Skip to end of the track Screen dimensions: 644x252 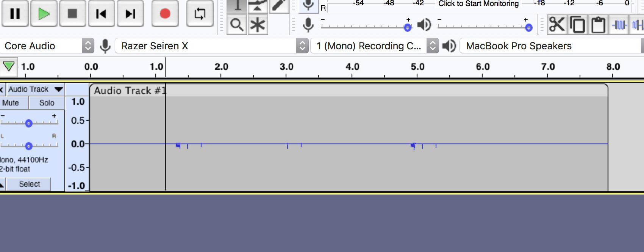click(130, 14)
